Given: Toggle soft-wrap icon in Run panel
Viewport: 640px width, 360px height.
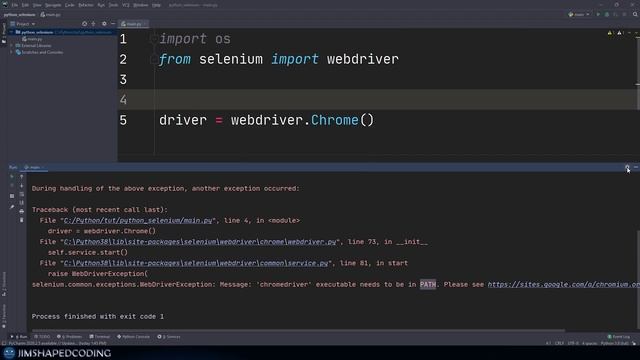Looking at the screenshot, I should (22, 194).
